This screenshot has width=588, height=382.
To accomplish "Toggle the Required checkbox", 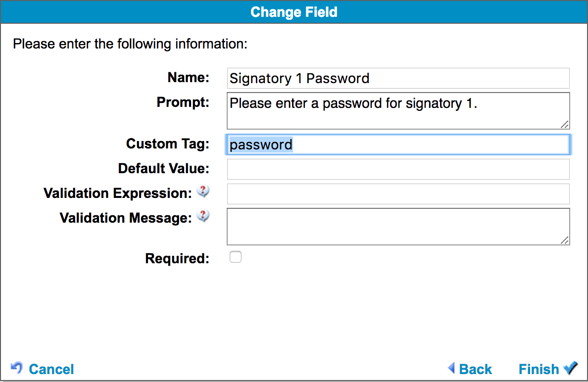I will (x=236, y=257).
